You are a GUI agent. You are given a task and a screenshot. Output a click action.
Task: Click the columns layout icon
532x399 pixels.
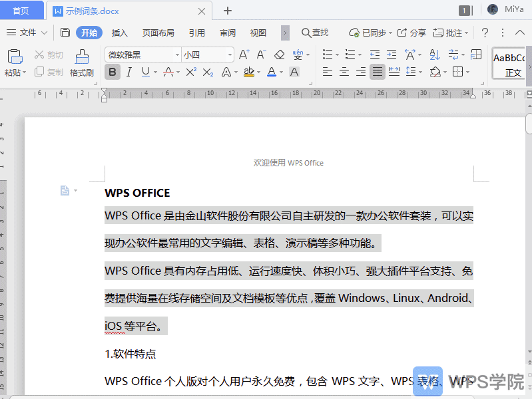(x=476, y=55)
